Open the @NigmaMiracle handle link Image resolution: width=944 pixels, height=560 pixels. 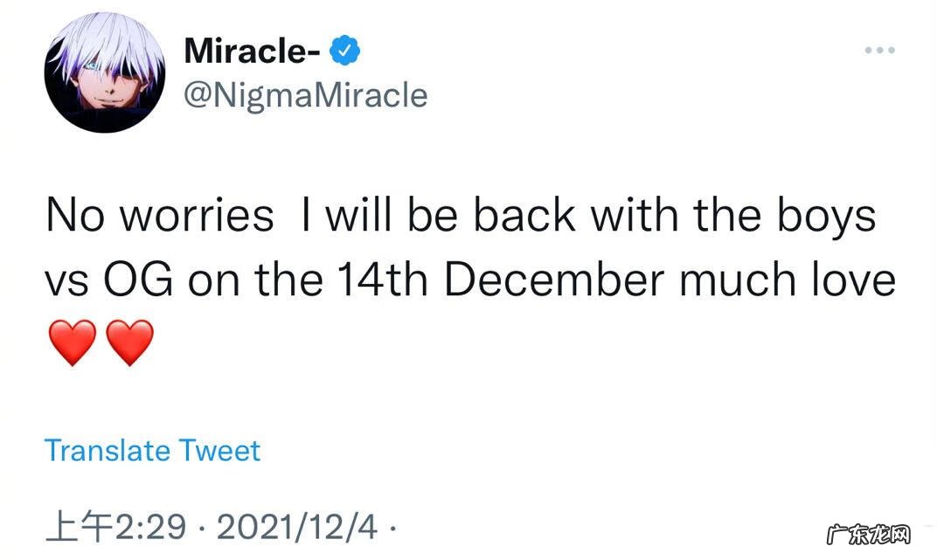click(x=306, y=94)
